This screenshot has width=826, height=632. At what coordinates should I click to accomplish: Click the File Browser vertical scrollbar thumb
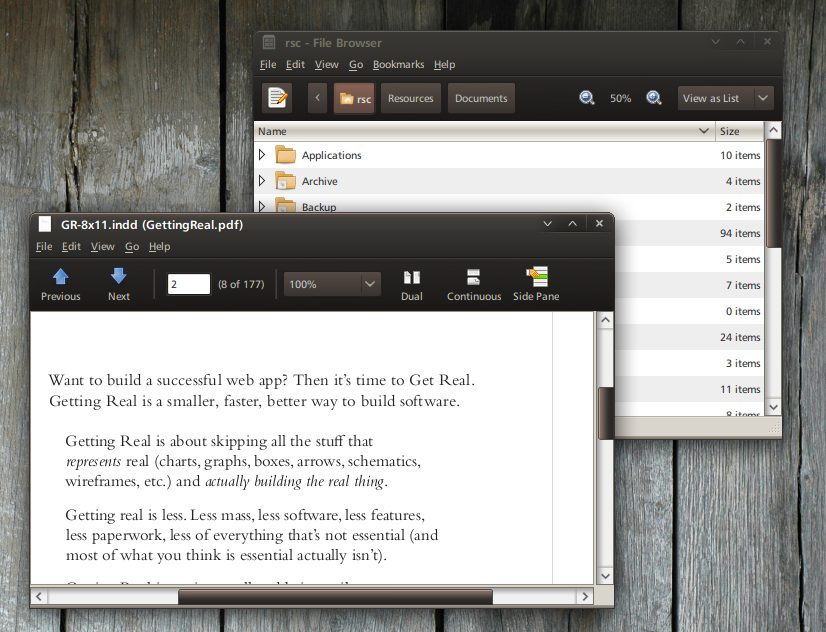(x=773, y=193)
